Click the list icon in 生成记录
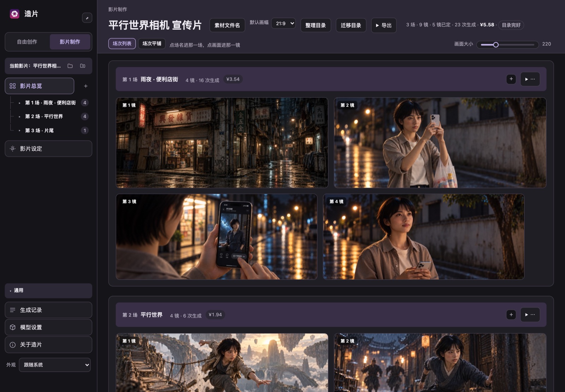Image resolution: width=565 pixels, height=392 pixels. tap(13, 310)
